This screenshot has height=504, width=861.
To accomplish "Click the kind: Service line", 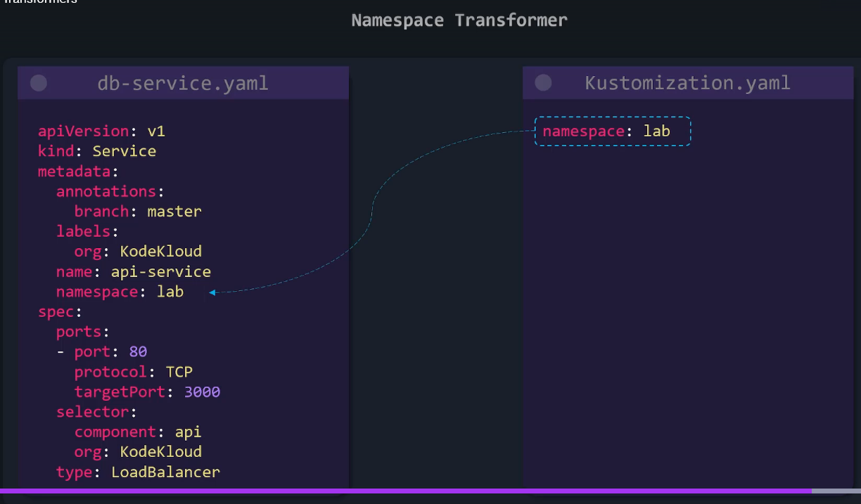I will [97, 151].
